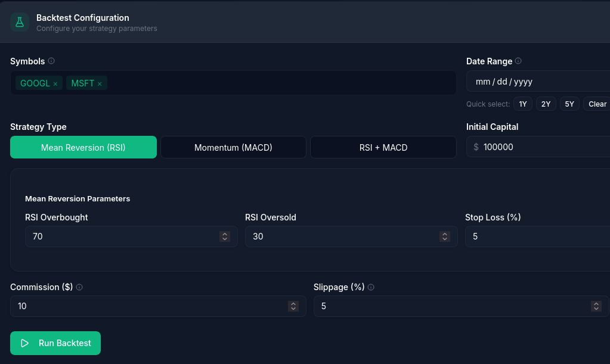
Task: Switch to the Momentum (MACD) strategy
Action: click(x=233, y=147)
